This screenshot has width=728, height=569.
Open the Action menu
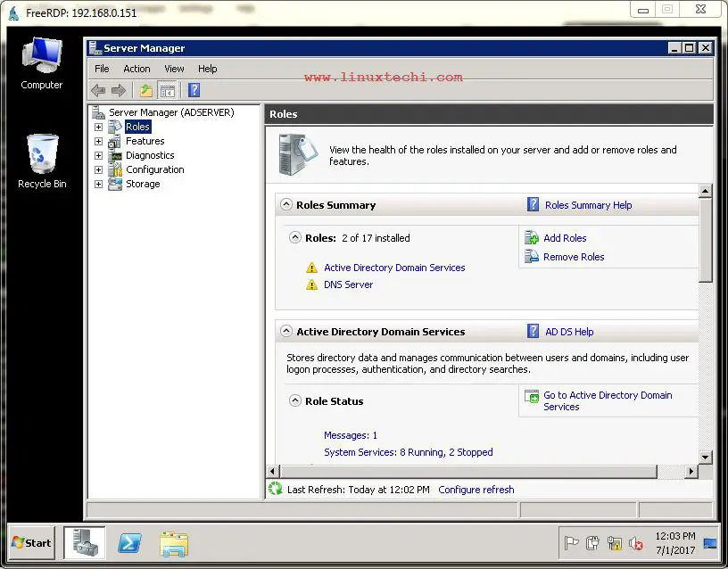pos(136,69)
